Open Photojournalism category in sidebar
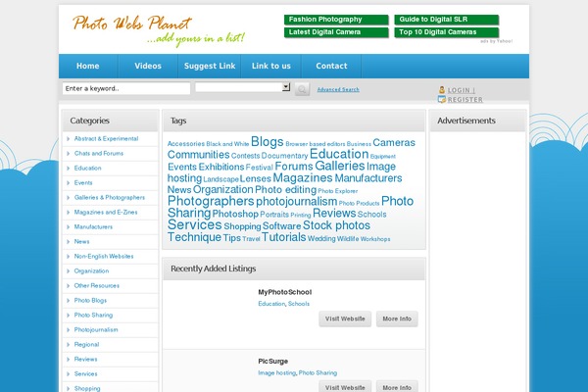588x392 pixels. [96, 329]
